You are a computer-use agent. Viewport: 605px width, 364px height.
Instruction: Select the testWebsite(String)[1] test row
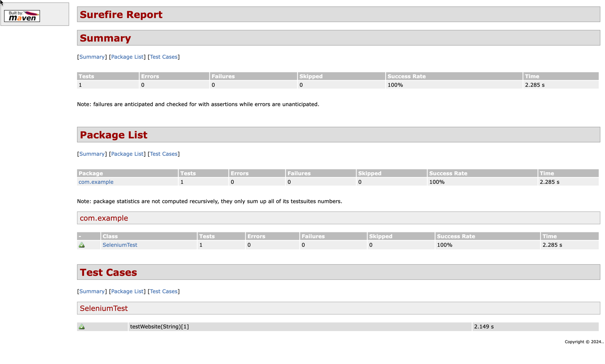point(159,327)
